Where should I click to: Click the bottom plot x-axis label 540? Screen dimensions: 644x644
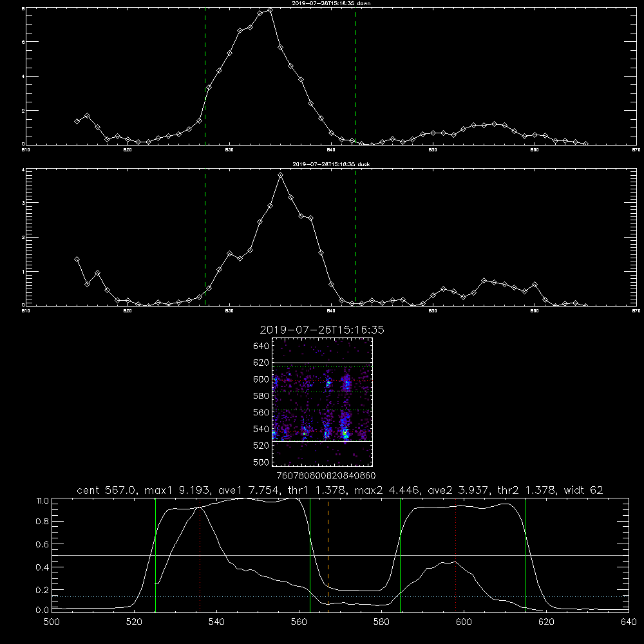216,622
